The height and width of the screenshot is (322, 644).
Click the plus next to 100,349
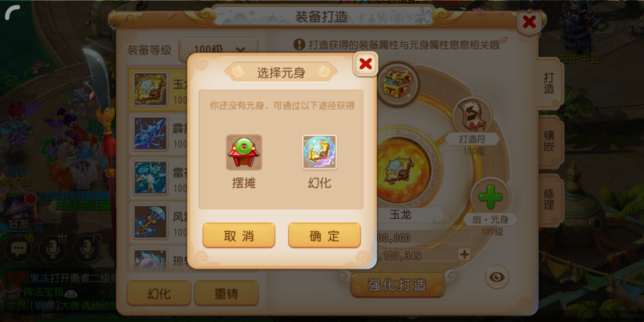click(464, 255)
